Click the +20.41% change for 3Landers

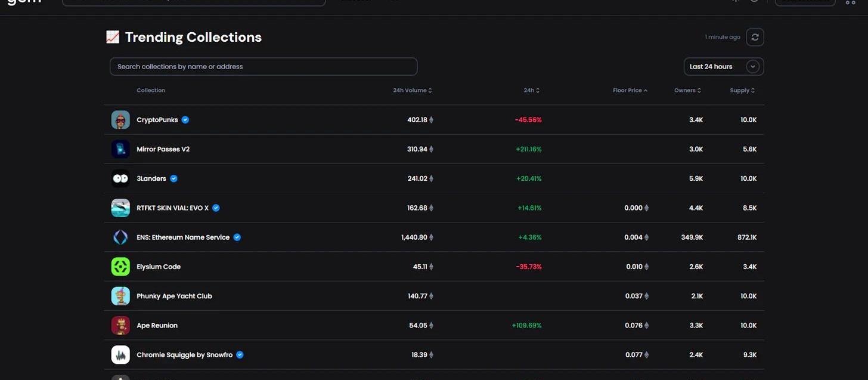tap(529, 178)
